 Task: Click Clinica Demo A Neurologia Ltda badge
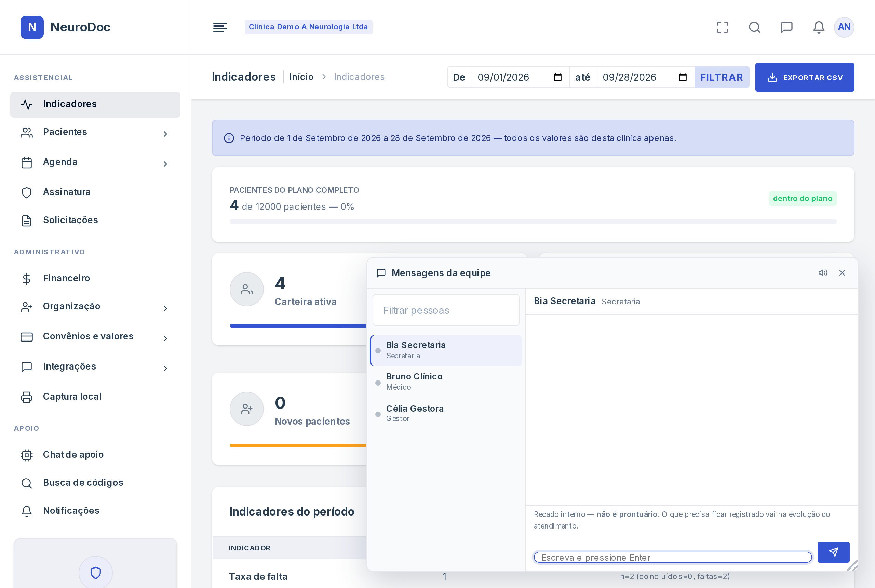tap(308, 27)
